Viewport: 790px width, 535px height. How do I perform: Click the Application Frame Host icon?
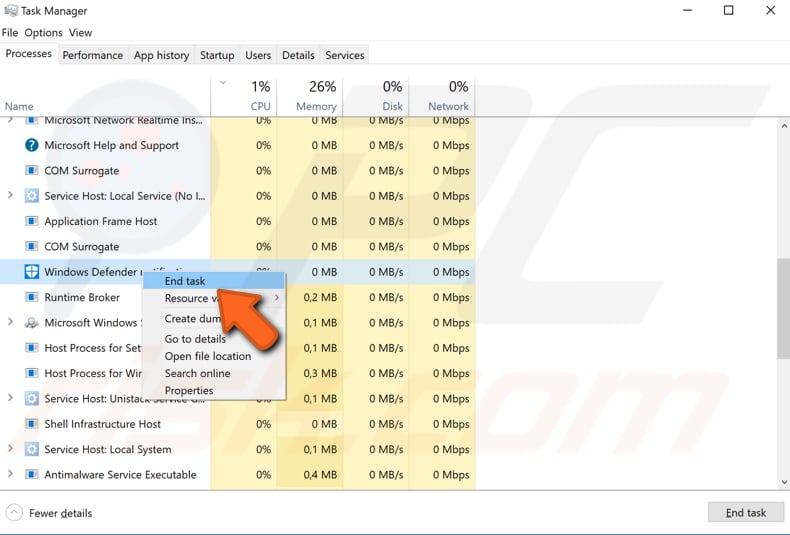pos(31,221)
